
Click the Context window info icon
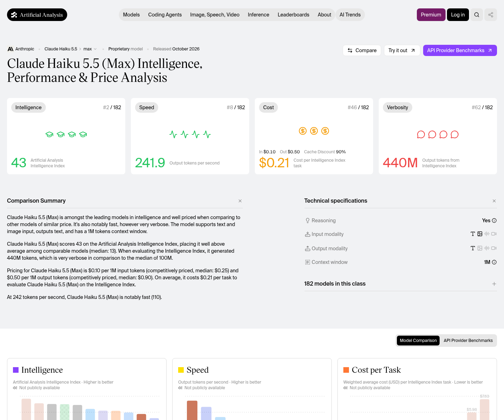coord(494,262)
